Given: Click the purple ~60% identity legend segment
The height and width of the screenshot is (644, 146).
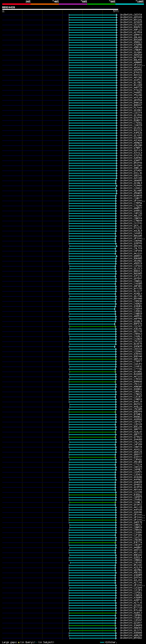Looking at the screenshot, I should click(73, 4).
